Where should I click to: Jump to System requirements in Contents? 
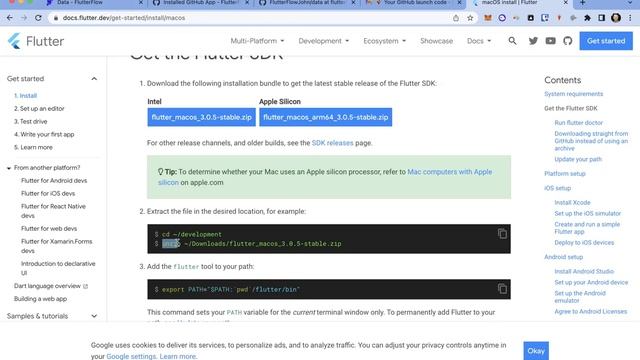(573, 94)
